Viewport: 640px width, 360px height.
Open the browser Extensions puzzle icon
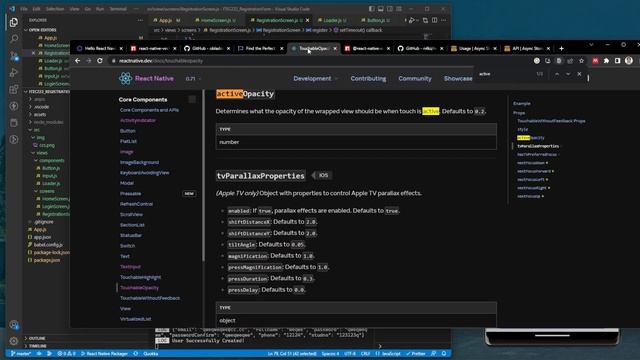607,61
